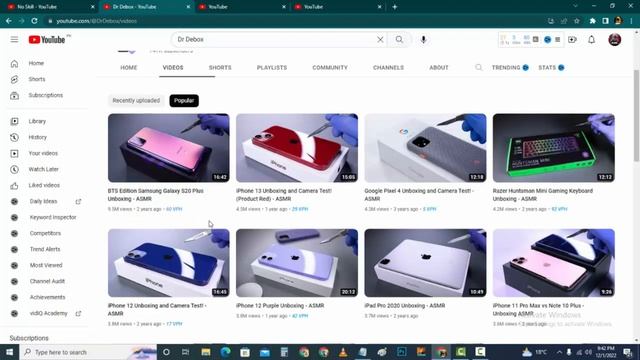Open the CHANNELS tab
This screenshot has height=360, width=640.
coord(388,67)
